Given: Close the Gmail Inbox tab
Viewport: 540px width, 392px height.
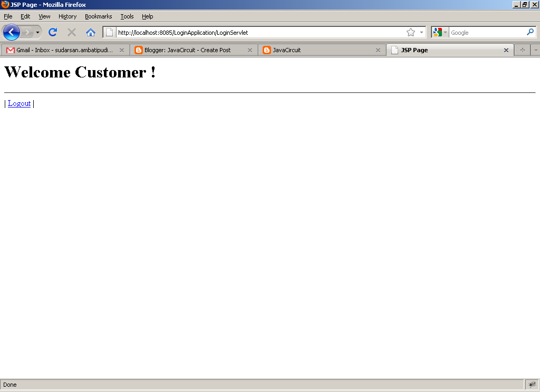Looking at the screenshot, I should 122,50.
